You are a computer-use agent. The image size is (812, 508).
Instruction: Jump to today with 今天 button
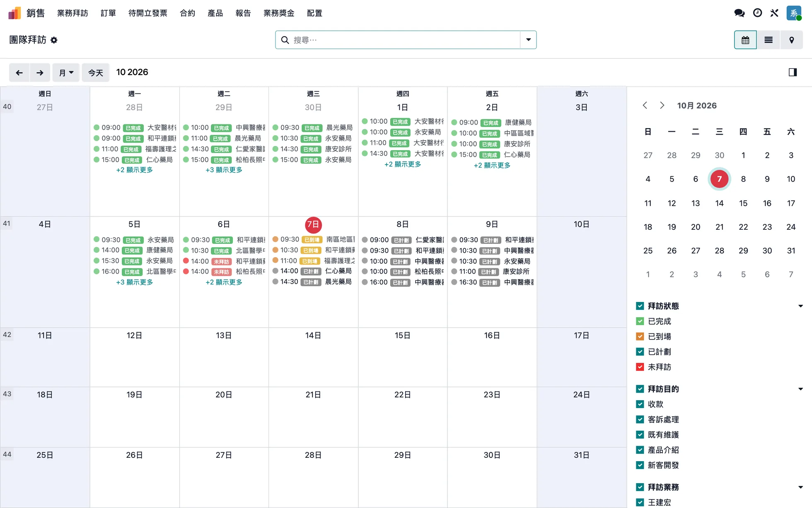95,73
